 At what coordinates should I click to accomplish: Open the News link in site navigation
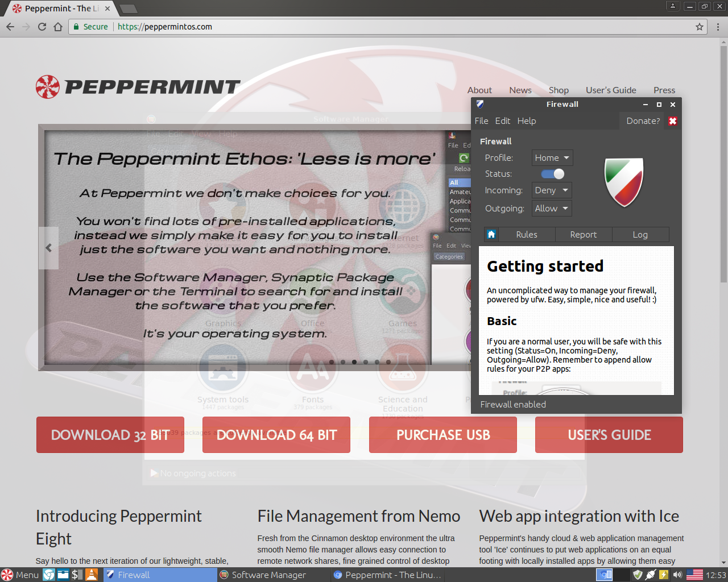click(x=520, y=90)
